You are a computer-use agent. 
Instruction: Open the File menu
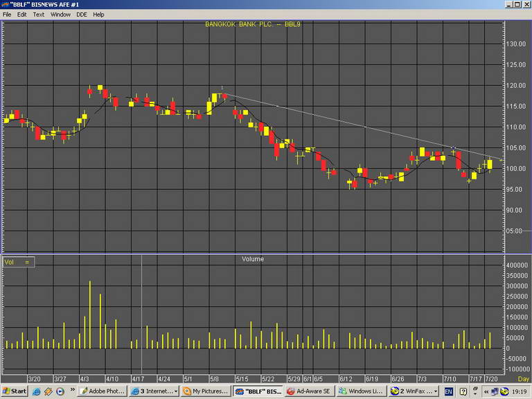(x=7, y=15)
